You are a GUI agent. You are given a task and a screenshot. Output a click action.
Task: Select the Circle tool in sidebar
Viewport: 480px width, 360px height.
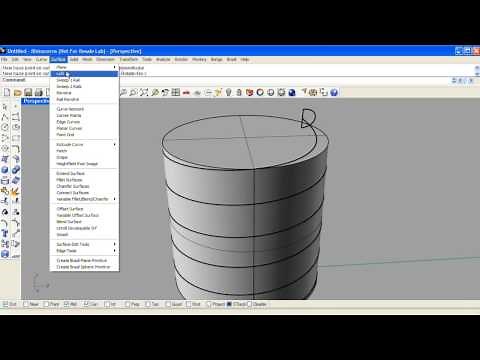[5, 127]
